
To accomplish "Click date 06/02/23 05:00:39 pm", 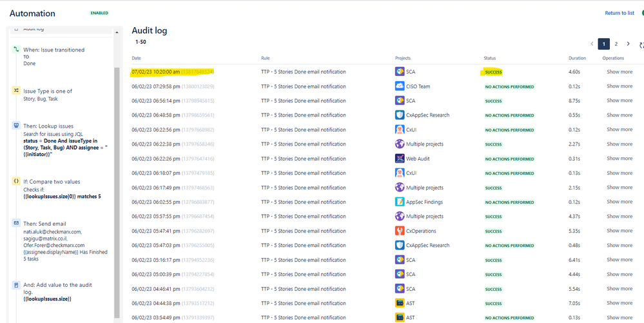I will 155,274.
